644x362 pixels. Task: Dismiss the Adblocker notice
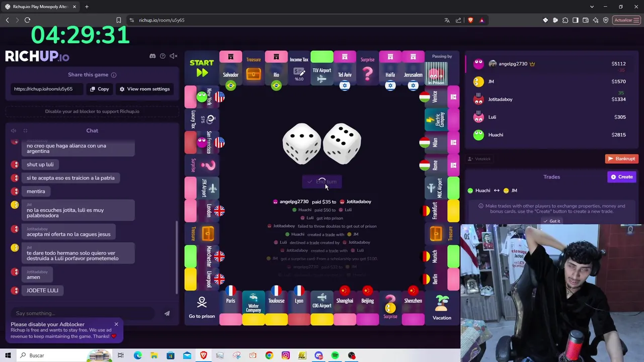point(116,324)
